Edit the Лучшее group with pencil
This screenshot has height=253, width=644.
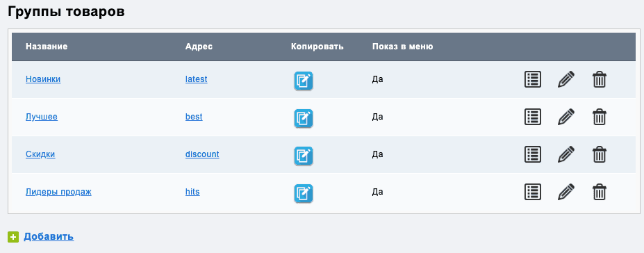click(566, 117)
